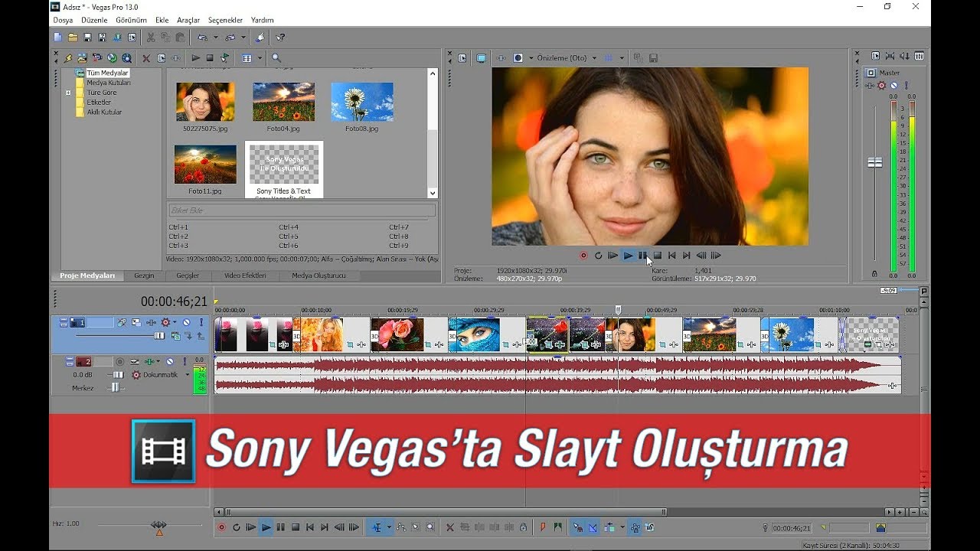
Task: Solo video track 1
Action: [201, 322]
